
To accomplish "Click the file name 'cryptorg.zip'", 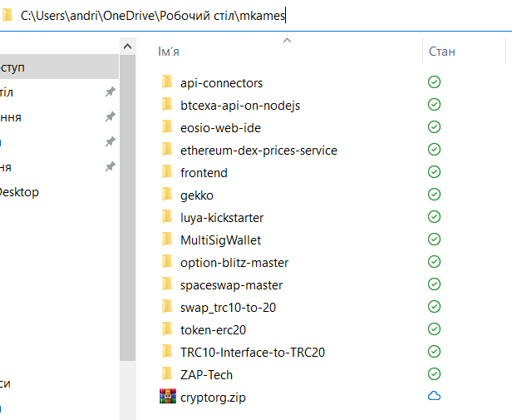I will (x=213, y=398).
